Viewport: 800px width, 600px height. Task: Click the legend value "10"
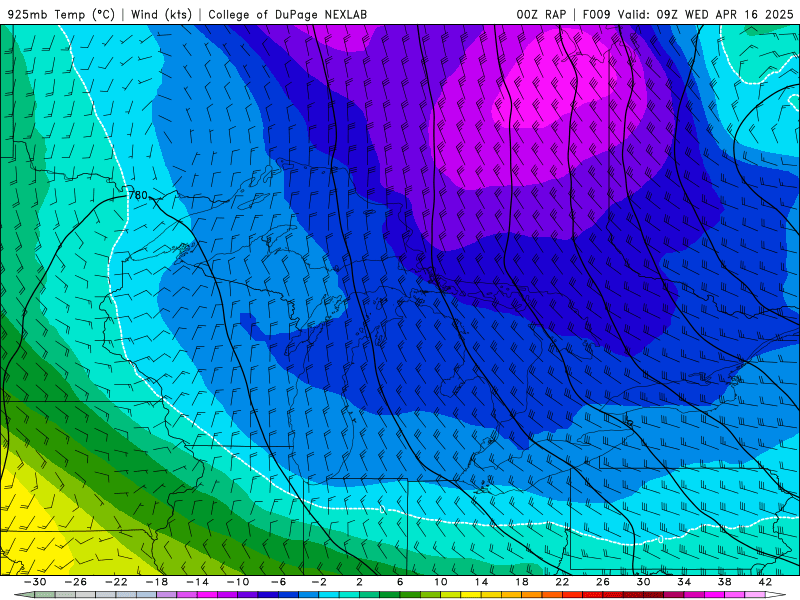tap(441, 582)
